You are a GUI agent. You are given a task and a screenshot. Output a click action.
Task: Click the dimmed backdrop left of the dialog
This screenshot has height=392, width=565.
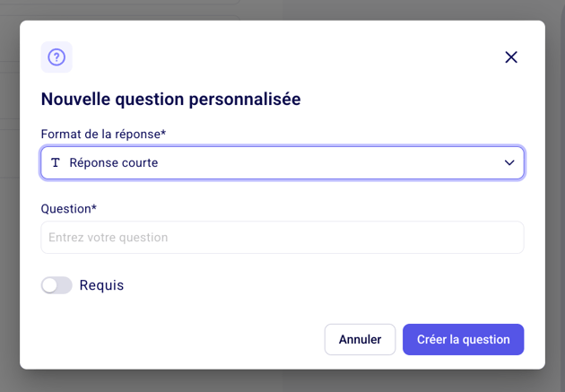pyautogui.click(x=9, y=224)
